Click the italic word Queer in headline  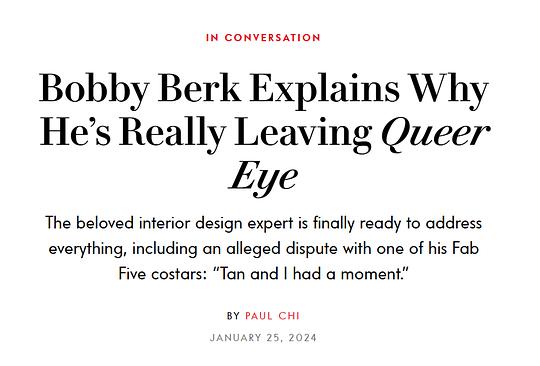(x=436, y=133)
